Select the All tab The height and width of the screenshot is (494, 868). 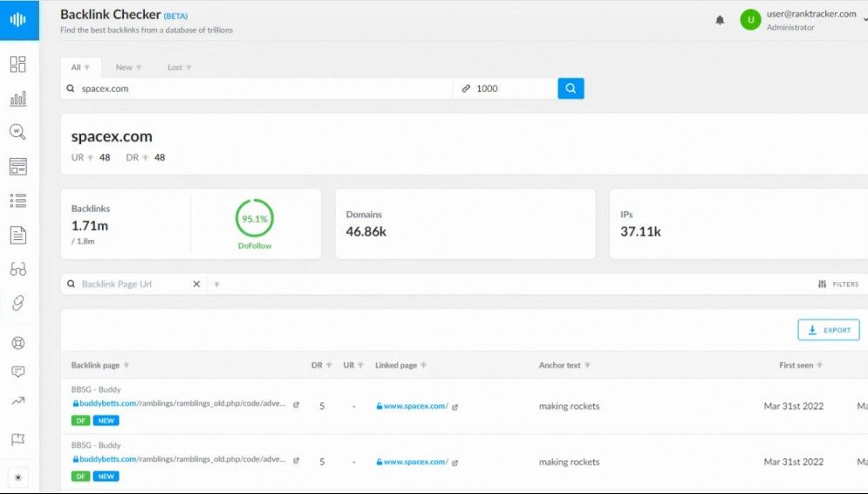tap(80, 67)
